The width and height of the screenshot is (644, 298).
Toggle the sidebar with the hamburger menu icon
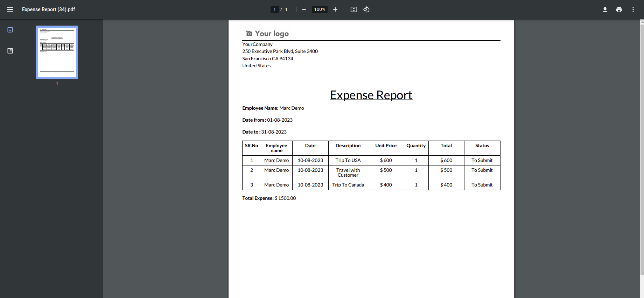[10, 9]
